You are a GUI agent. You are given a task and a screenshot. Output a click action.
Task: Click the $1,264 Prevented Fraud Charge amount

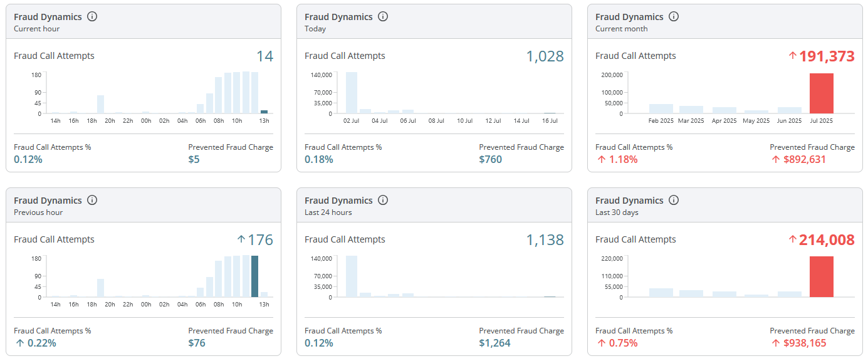click(494, 343)
